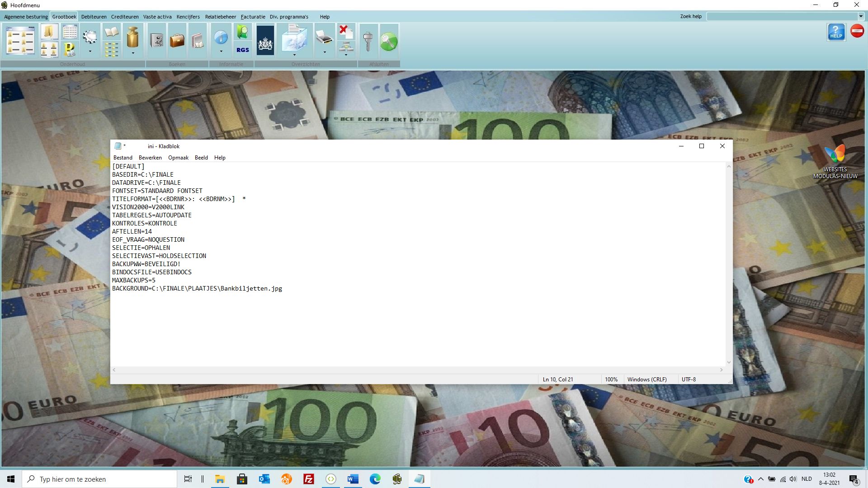The height and width of the screenshot is (488, 868).
Task: Expand the printer dropdown arrow
Action: pos(324,52)
